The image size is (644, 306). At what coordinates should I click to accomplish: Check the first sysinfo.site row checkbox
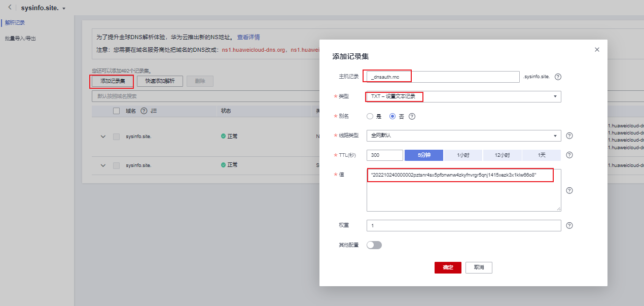pyautogui.click(x=116, y=136)
